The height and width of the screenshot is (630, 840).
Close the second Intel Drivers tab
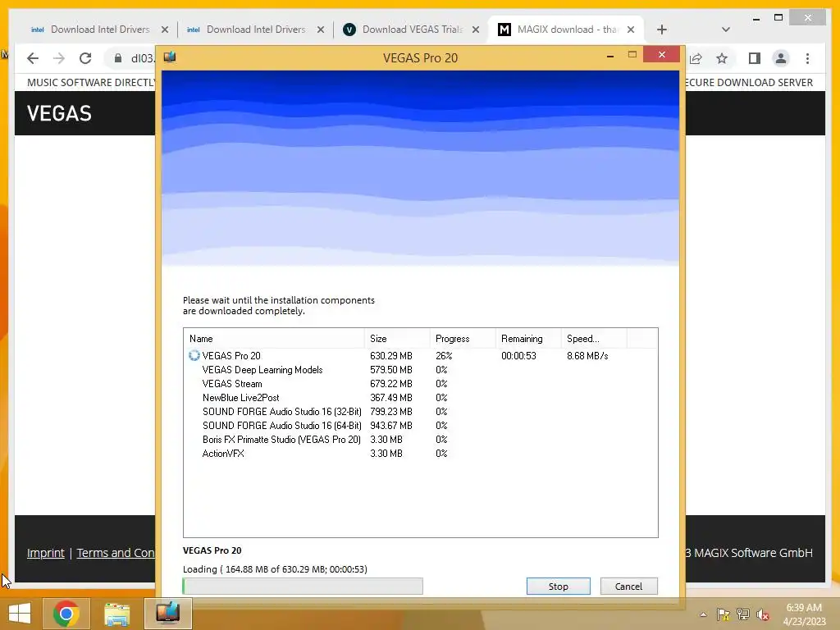coord(321,30)
